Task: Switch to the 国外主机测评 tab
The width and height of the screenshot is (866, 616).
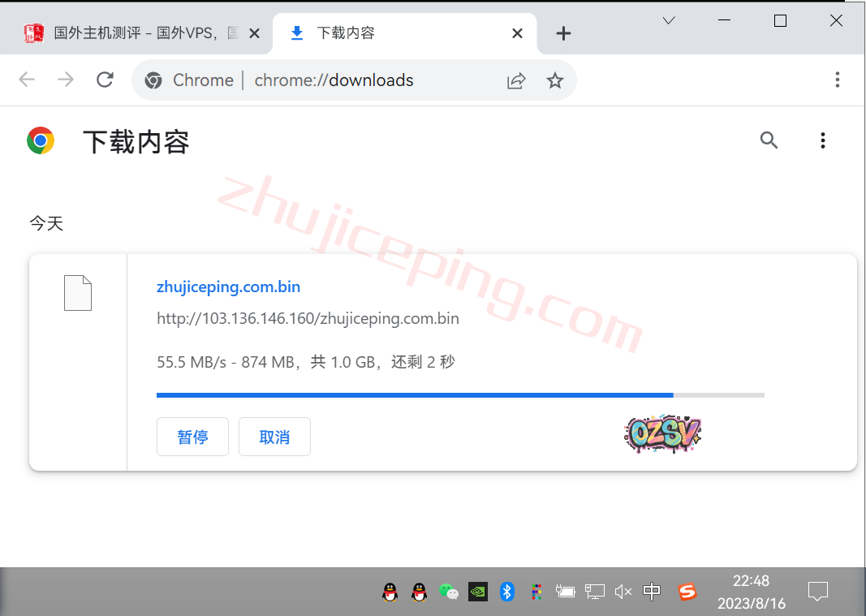Action: click(x=138, y=33)
